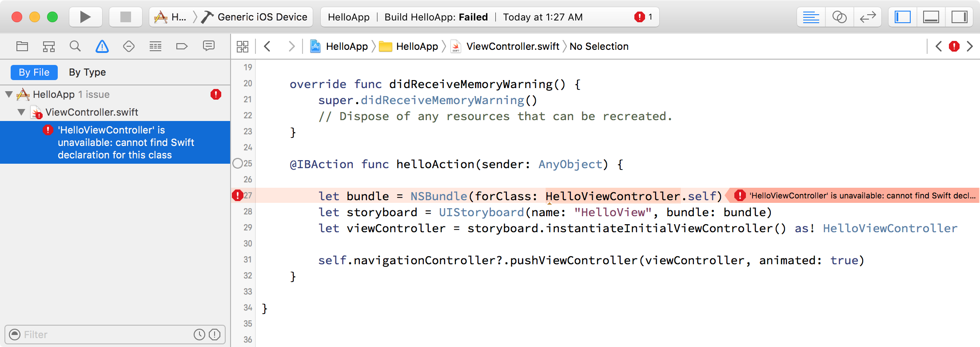Image resolution: width=980 pixels, height=347 pixels.
Task: Toggle the Debug area panel
Action: point(931,17)
